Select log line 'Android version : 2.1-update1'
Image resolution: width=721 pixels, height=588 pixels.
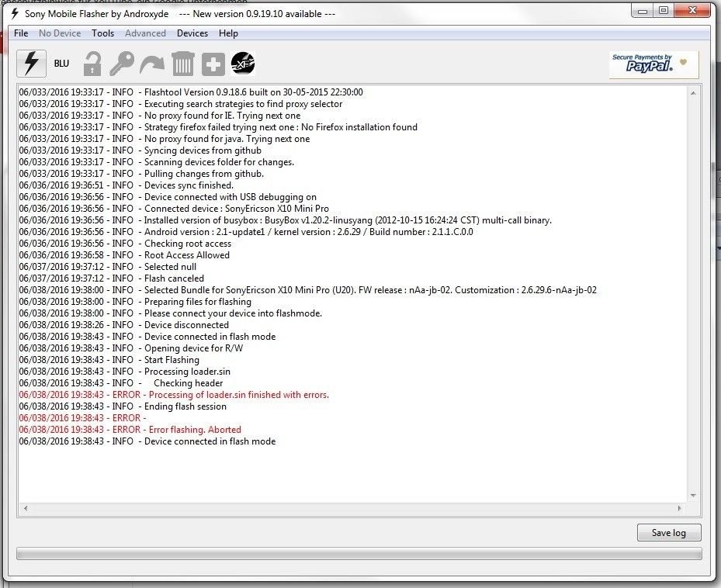pos(246,232)
